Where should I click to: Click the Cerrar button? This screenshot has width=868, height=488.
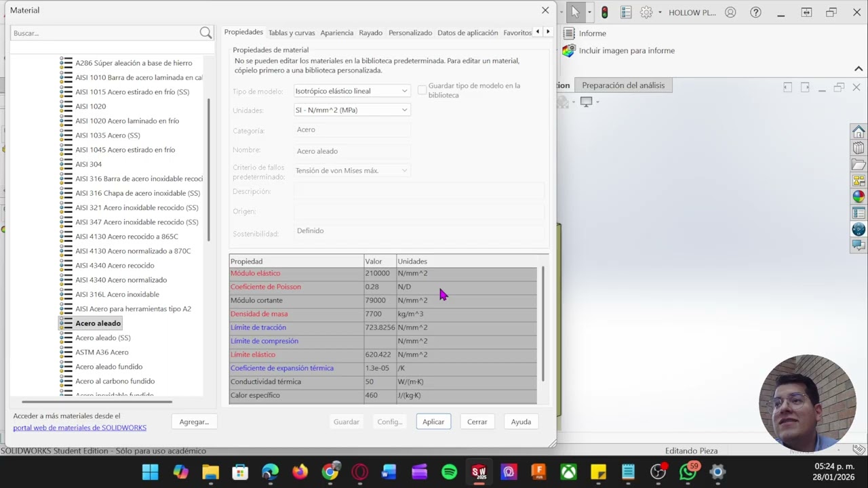click(x=477, y=422)
